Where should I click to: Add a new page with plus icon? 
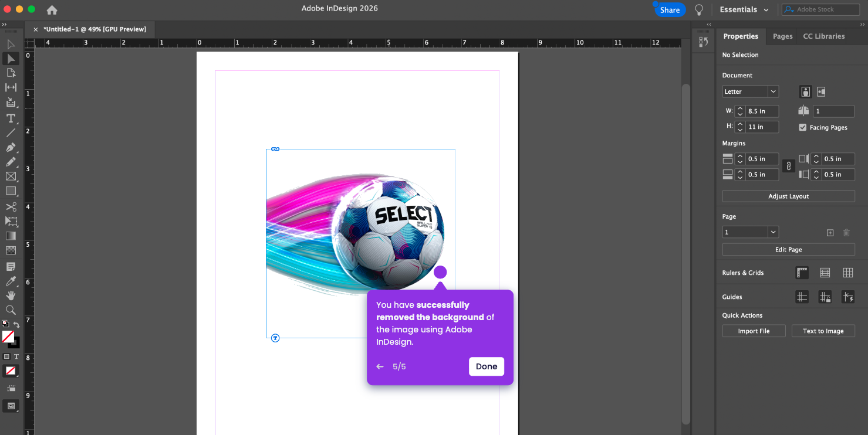click(830, 233)
